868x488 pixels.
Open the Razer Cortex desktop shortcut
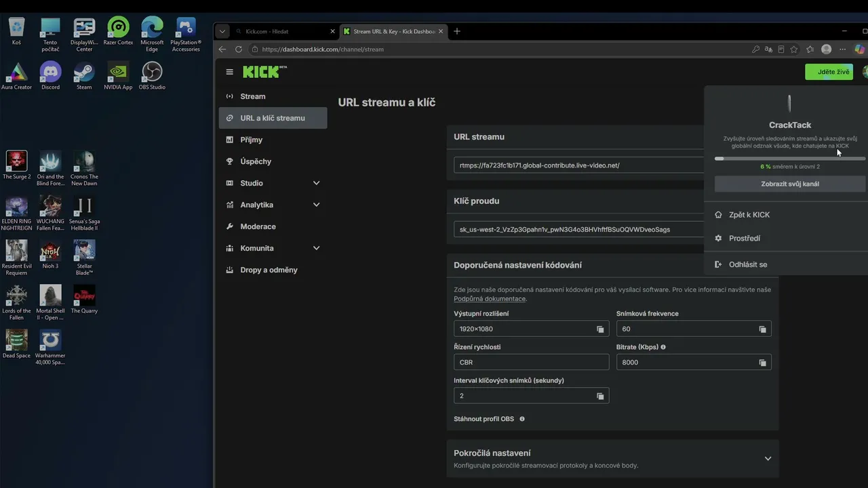118,31
